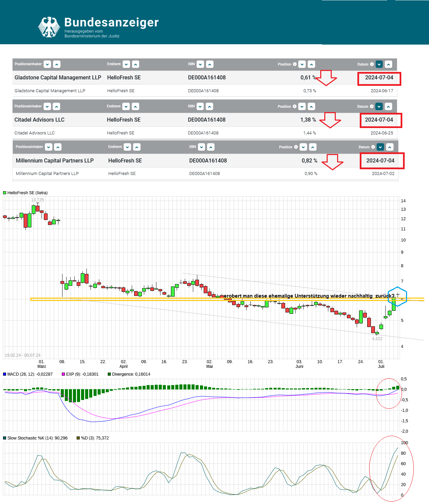Open Position info icon in Citadel table

[x=295, y=106]
